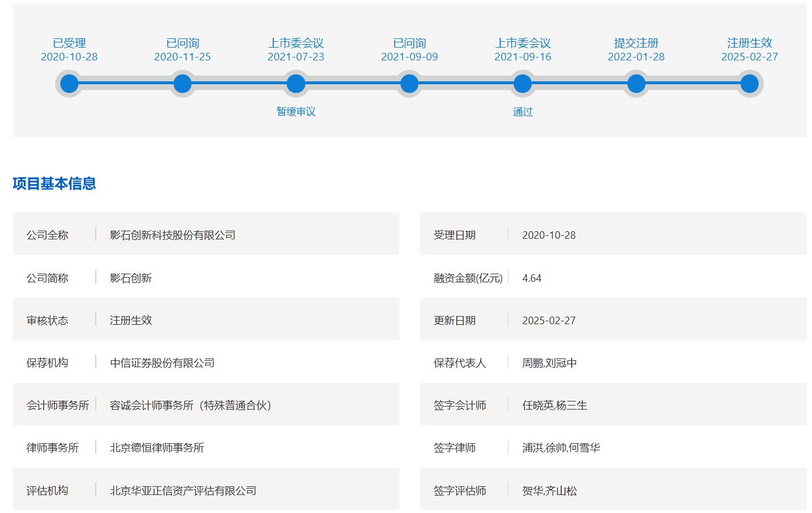The width and height of the screenshot is (812, 513).
Task: Select the company name 影石创新科技股份有限公司
Action: coord(172,235)
